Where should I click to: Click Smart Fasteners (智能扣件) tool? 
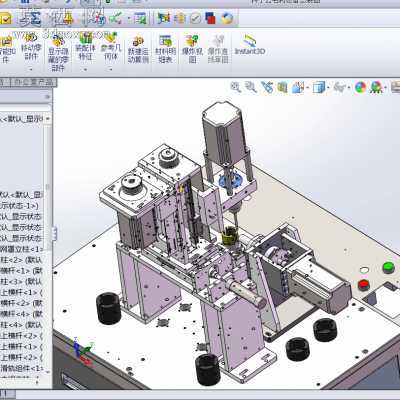pyautogui.click(x=6, y=48)
